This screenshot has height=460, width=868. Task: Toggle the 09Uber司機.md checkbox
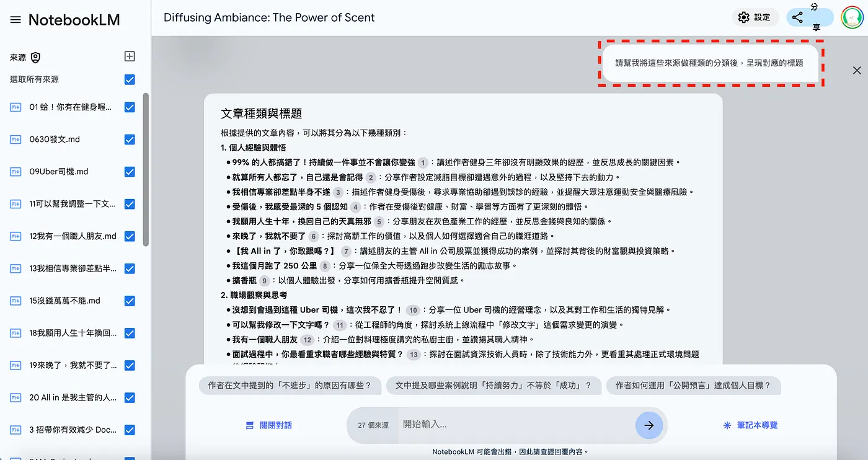pyautogui.click(x=130, y=172)
